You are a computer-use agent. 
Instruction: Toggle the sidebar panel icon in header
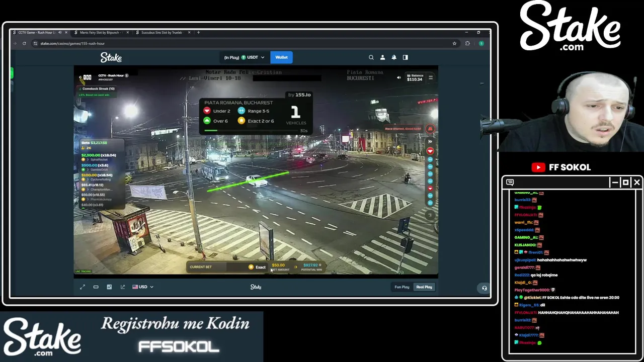[406, 57]
